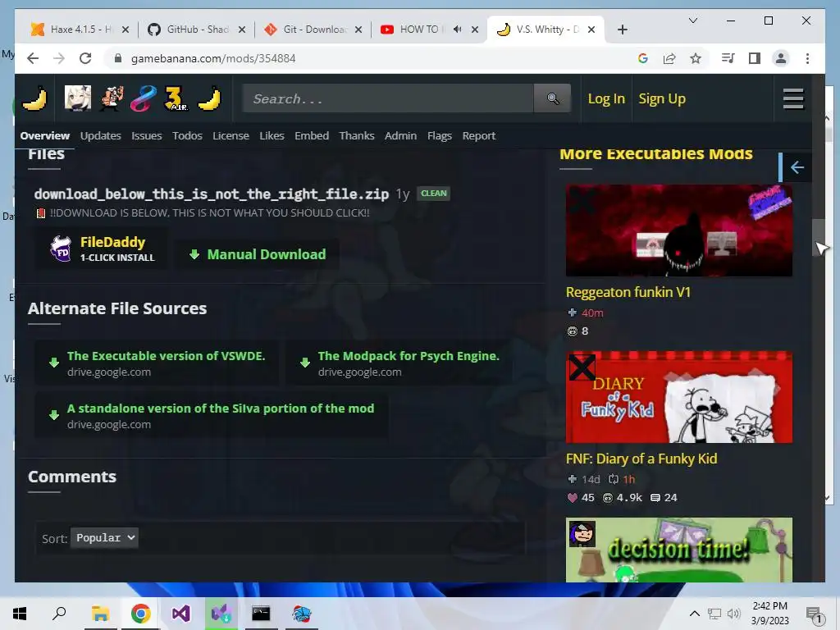Open the command prompt taskbar icon
The height and width of the screenshot is (630, 840).
click(261, 614)
